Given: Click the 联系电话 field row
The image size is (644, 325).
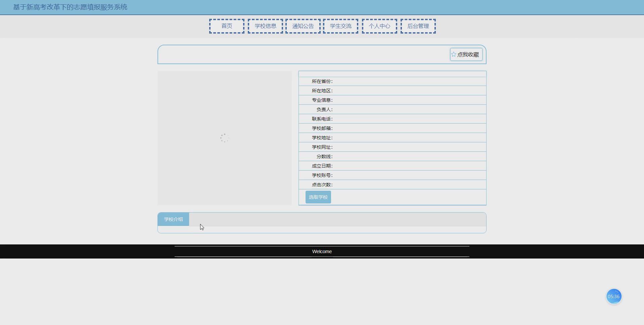Looking at the screenshot, I should 392,119.
